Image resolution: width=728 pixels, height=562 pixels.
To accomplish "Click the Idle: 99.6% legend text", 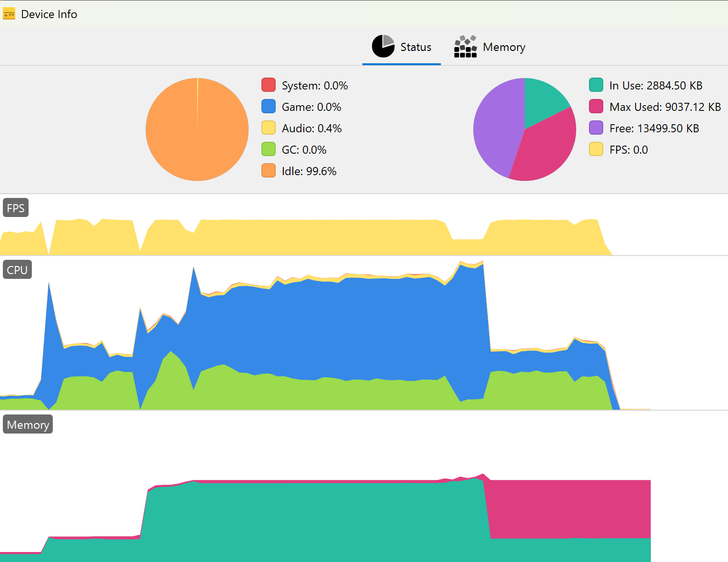I will pyautogui.click(x=309, y=171).
